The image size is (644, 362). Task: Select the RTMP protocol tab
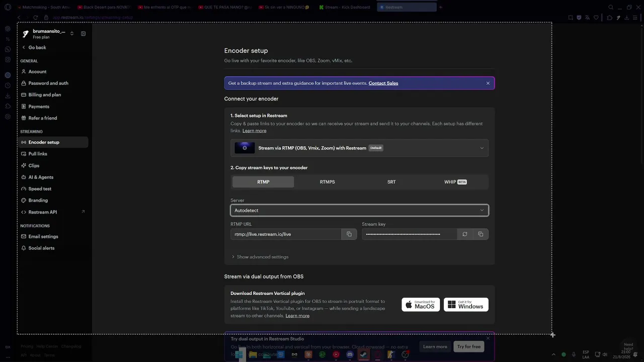click(x=263, y=182)
